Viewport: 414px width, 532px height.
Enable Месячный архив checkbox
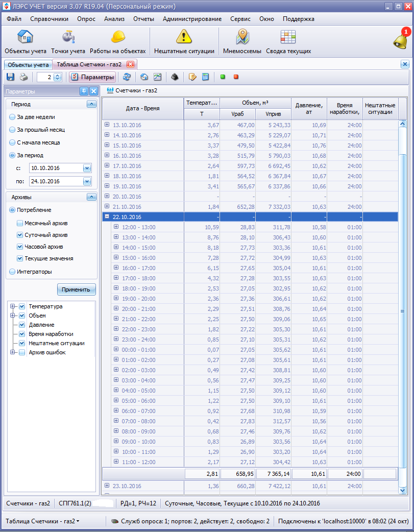(20, 223)
